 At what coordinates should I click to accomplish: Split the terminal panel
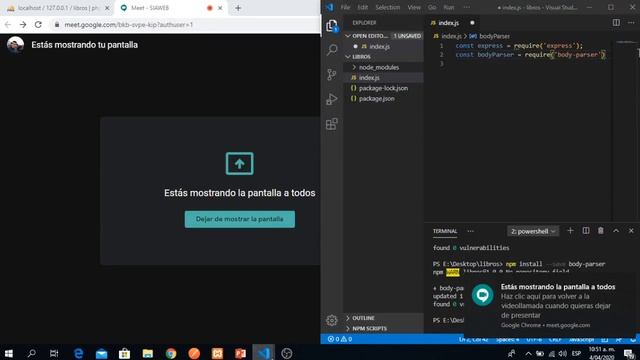point(586,231)
